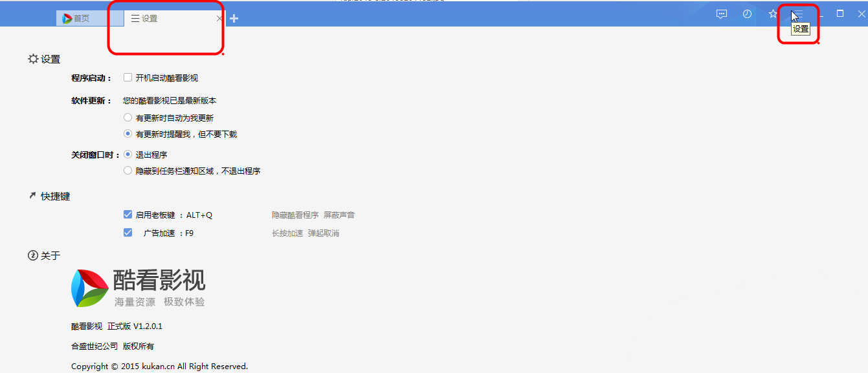Select 有更新时自动为我更新 radio option
The width and height of the screenshot is (868, 373).
pos(128,118)
